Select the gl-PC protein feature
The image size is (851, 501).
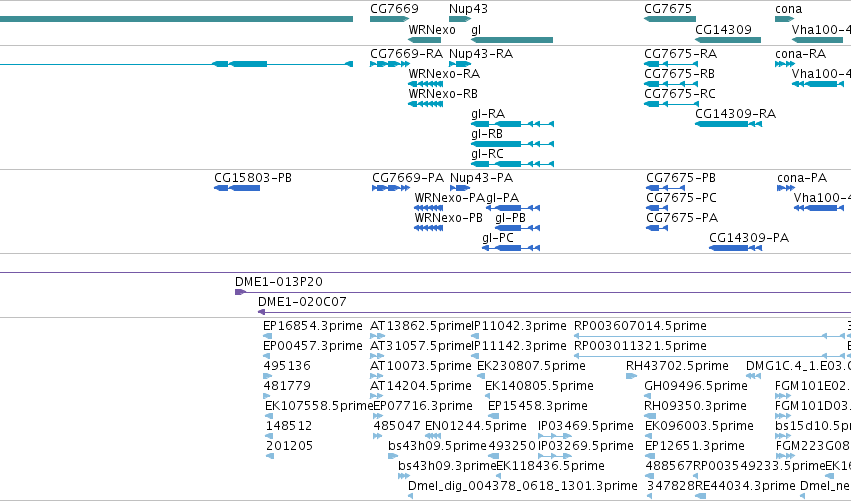click(511, 248)
